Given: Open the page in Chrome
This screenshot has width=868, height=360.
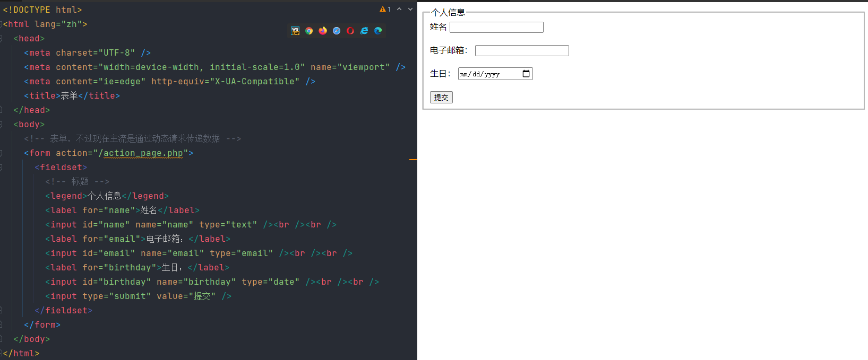Looking at the screenshot, I should point(309,31).
